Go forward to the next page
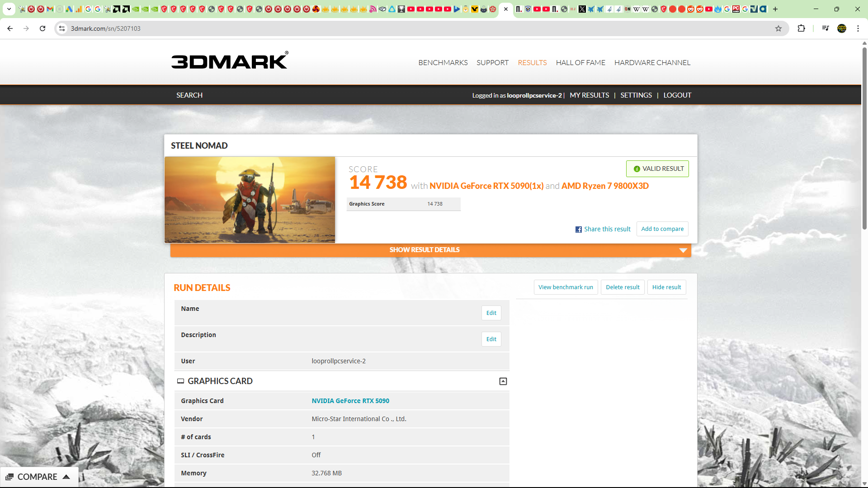This screenshot has width=868, height=488. (26, 28)
